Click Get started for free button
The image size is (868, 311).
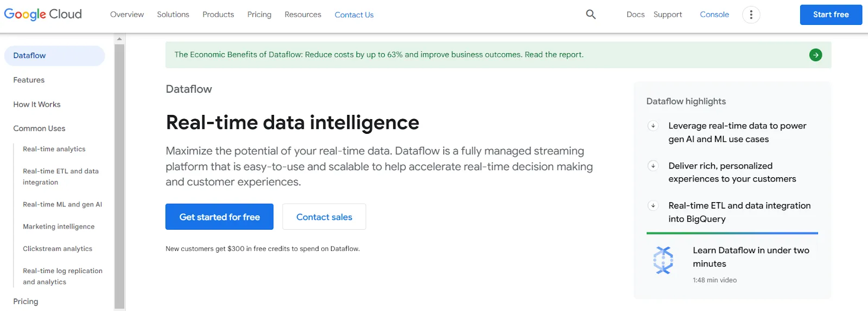coord(219,217)
